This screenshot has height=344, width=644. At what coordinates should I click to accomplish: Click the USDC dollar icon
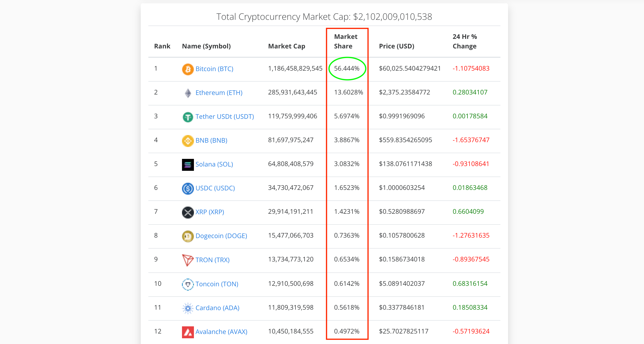click(188, 188)
